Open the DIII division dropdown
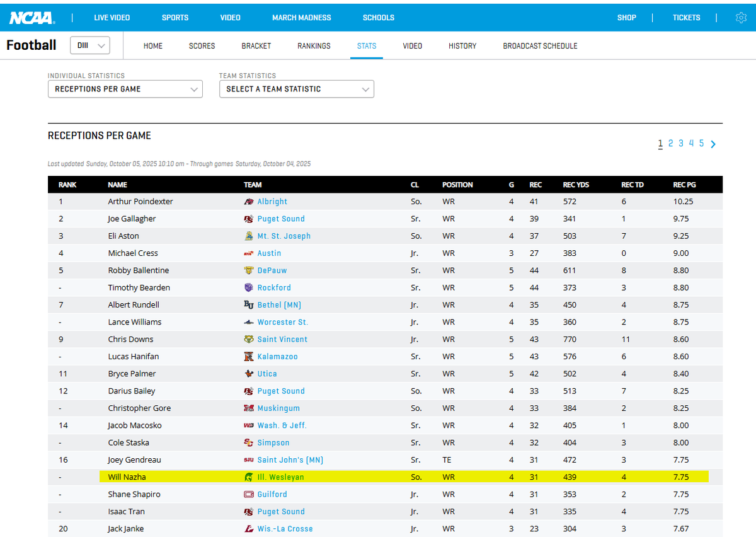Image resolution: width=756 pixels, height=537 pixels. click(x=89, y=45)
